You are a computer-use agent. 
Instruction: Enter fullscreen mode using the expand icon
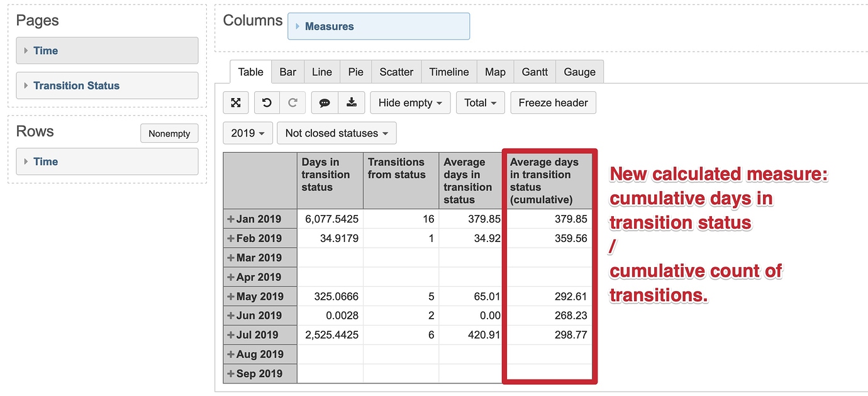click(x=235, y=102)
